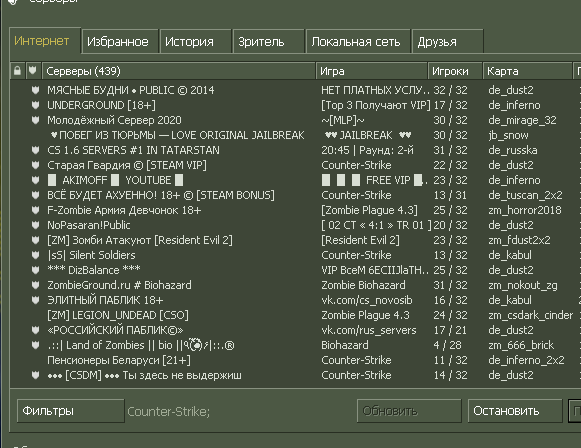Select ВСЁ БУДЕТ АХУЕННО! 18+ server

click(x=161, y=195)
